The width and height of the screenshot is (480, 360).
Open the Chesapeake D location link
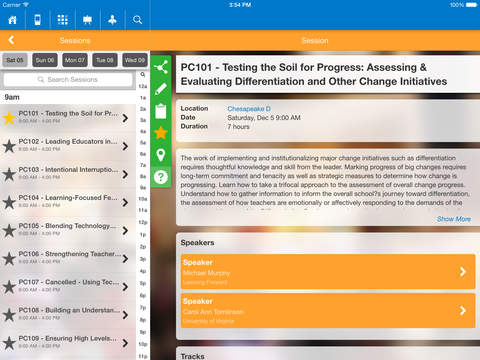pyautogui.click(x=249, y=109)
